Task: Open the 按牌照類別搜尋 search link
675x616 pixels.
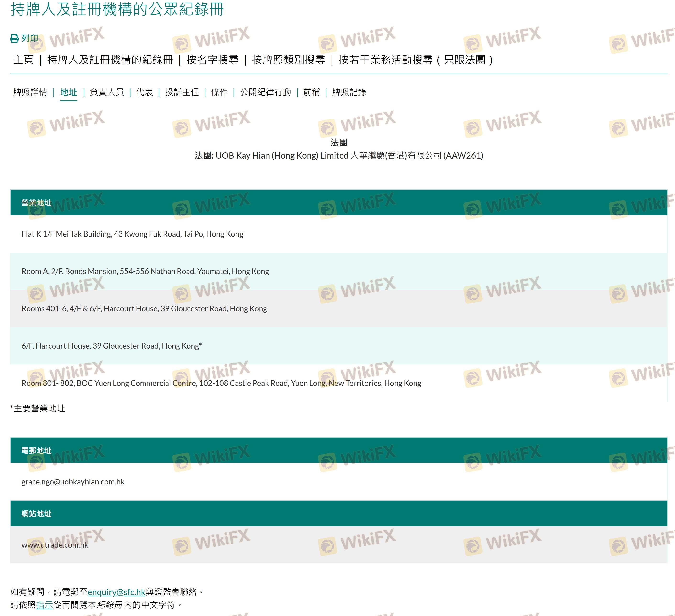Action: pyautogui.click(x=288, y=60)
